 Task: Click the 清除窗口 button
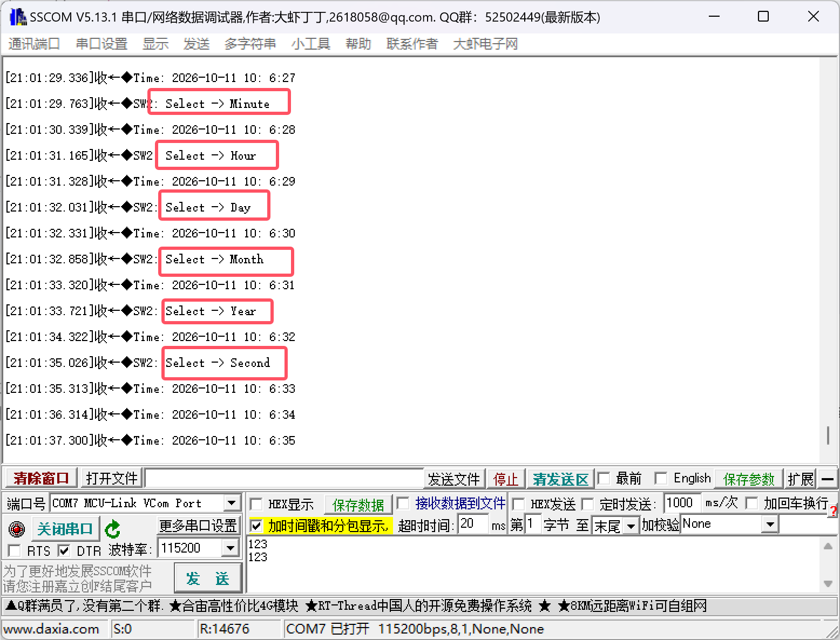[42, 478]
